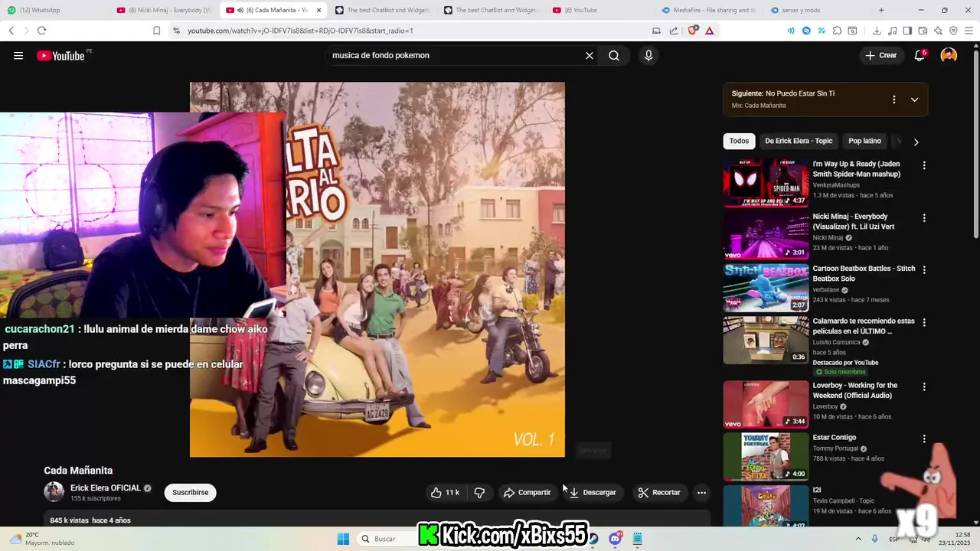Viewport: 980px width, 551px height.
Task: Switch to the Nicki Minaj - Everybody tab
Action: (164, 10)
